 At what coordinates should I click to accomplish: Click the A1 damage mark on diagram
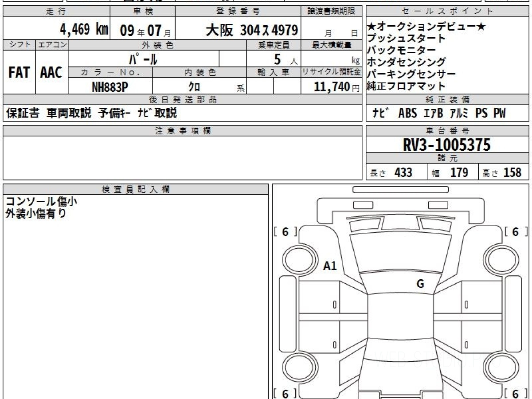[330, 266]
